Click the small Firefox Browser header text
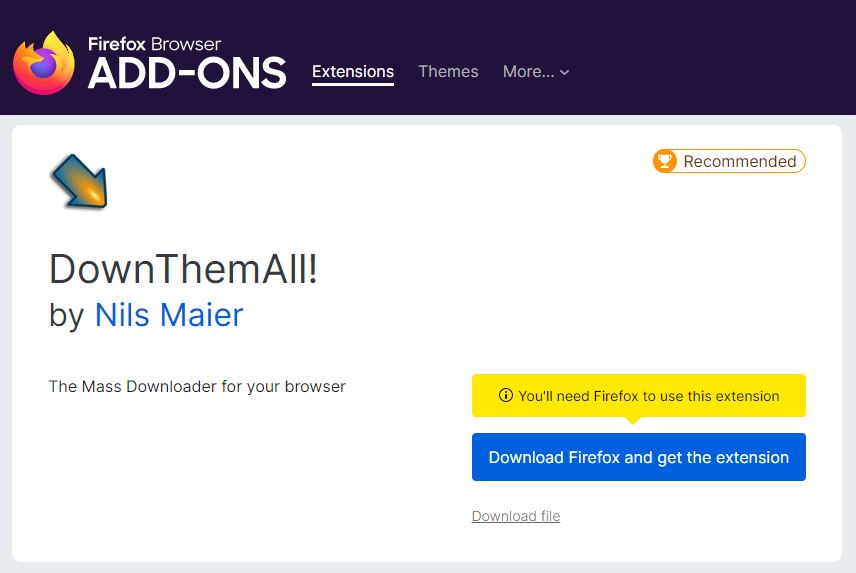Screen dimensions: 856x573 [154, 44]
